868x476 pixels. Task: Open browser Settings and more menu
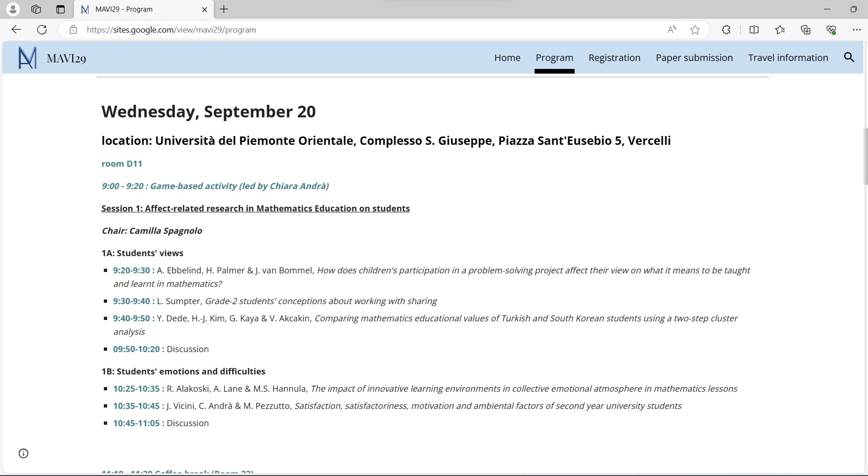(856, 30)
